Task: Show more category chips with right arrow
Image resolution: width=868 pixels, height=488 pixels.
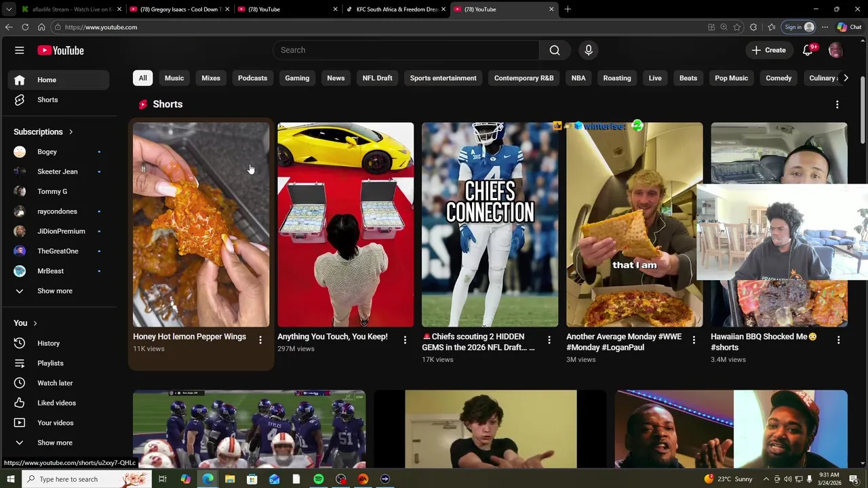Action: 846,78
